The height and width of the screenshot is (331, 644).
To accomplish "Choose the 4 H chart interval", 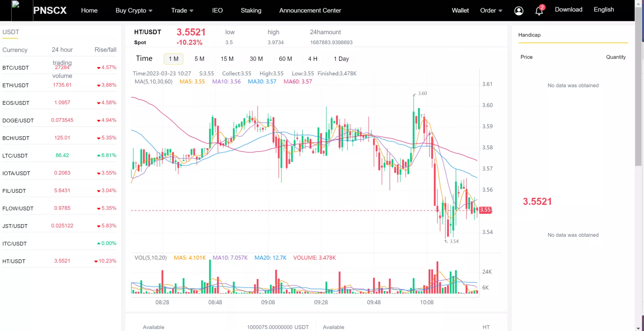I will click(312, 59).
